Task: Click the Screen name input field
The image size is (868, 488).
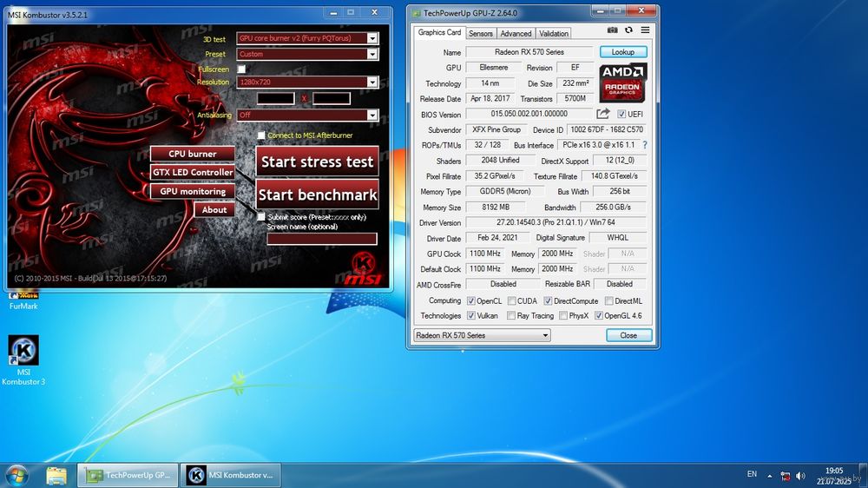Action: pyautogui.click(x=322, y=239)
